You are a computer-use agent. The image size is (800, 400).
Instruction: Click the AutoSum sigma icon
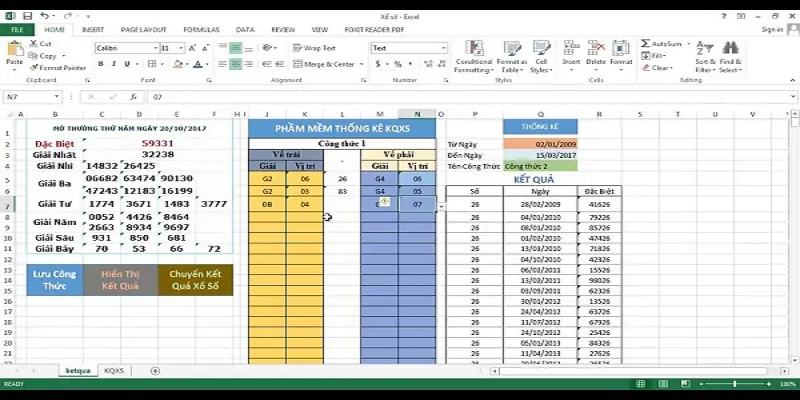pyautogui.click(x=645, y=44)
